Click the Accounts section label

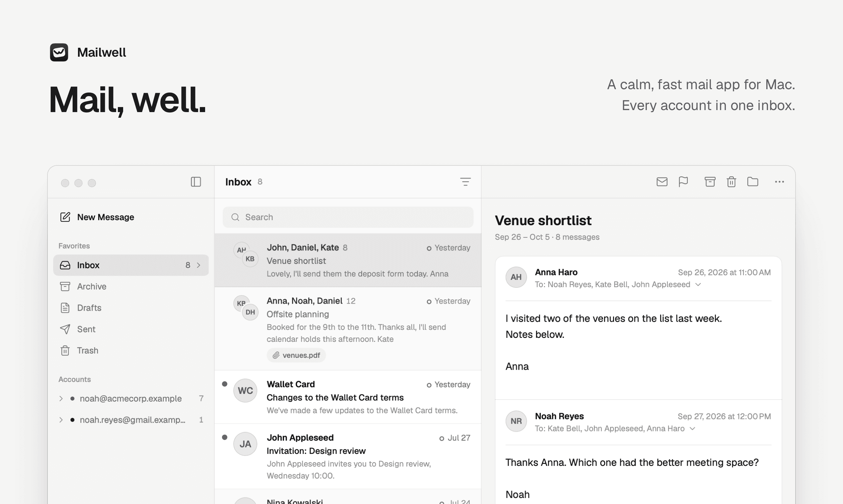coord(74,379)
